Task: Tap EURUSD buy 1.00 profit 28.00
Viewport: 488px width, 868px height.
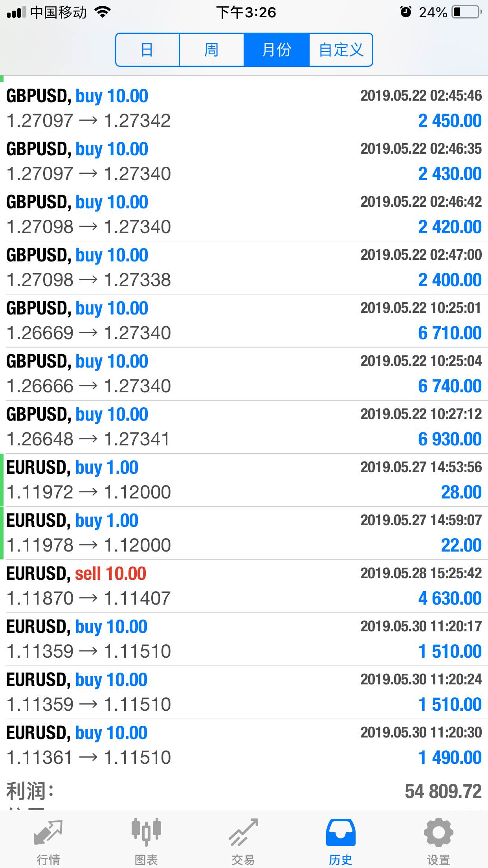Action: (x=244, y=480)
